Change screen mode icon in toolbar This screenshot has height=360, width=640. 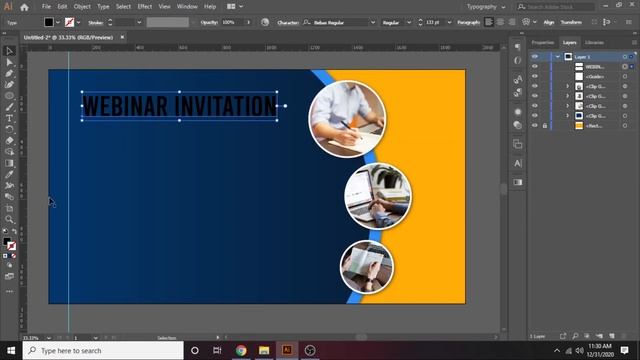coord(9,276)
